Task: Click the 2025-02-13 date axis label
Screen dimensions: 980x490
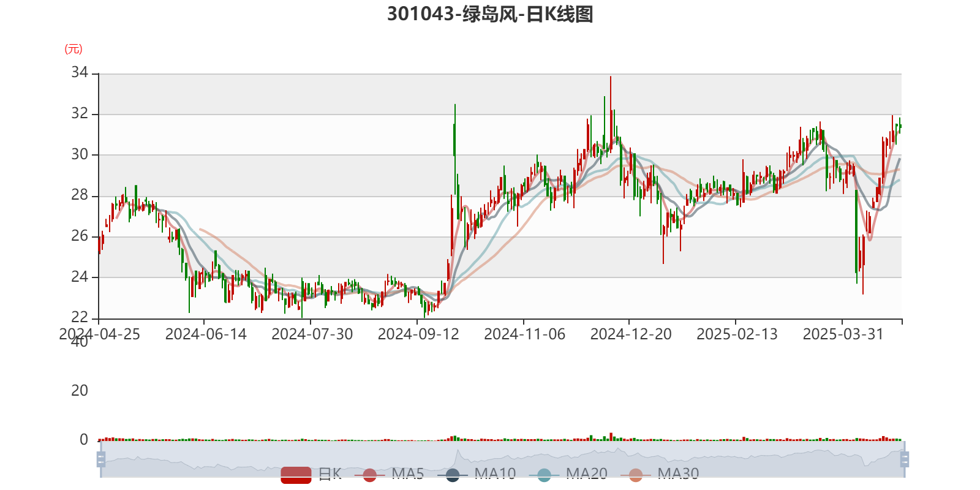Action: point(737,334)
